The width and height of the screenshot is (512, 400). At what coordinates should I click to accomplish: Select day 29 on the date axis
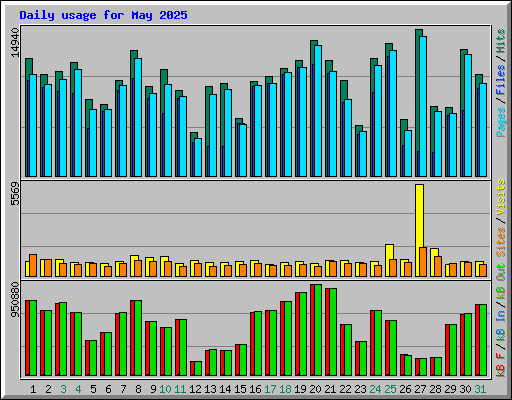point(450,389)
